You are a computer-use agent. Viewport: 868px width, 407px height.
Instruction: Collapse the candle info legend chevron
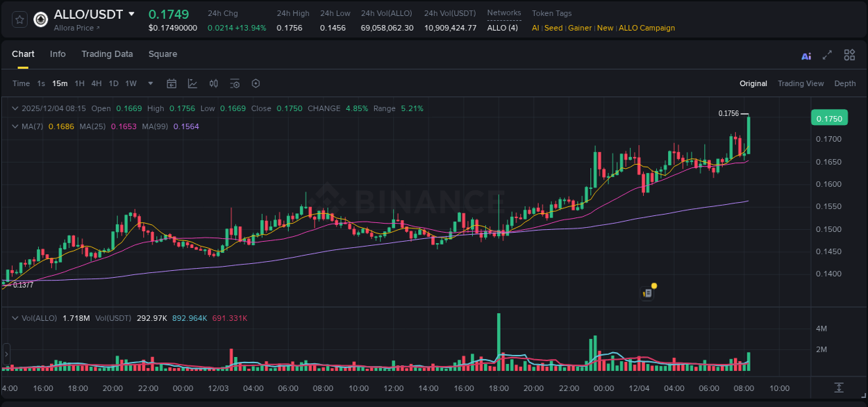[x=15, y=108]
